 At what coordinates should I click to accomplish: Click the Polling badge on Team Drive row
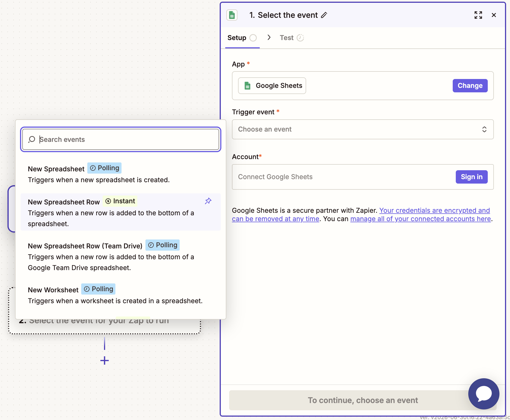pyautogui.click(x=163, y=245)
